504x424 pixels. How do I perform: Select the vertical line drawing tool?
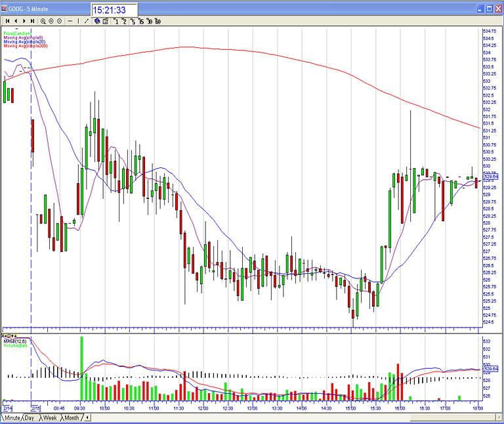[79, 21]
